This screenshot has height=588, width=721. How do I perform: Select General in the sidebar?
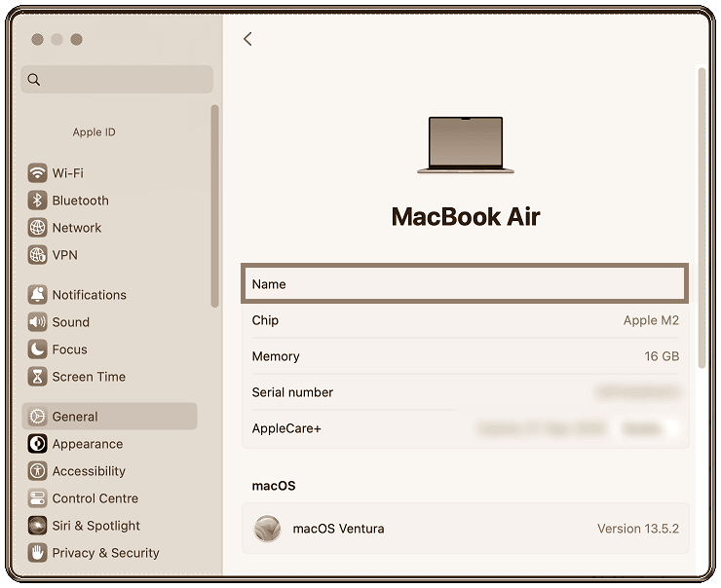pyautogui.click(x=109, y=417)
